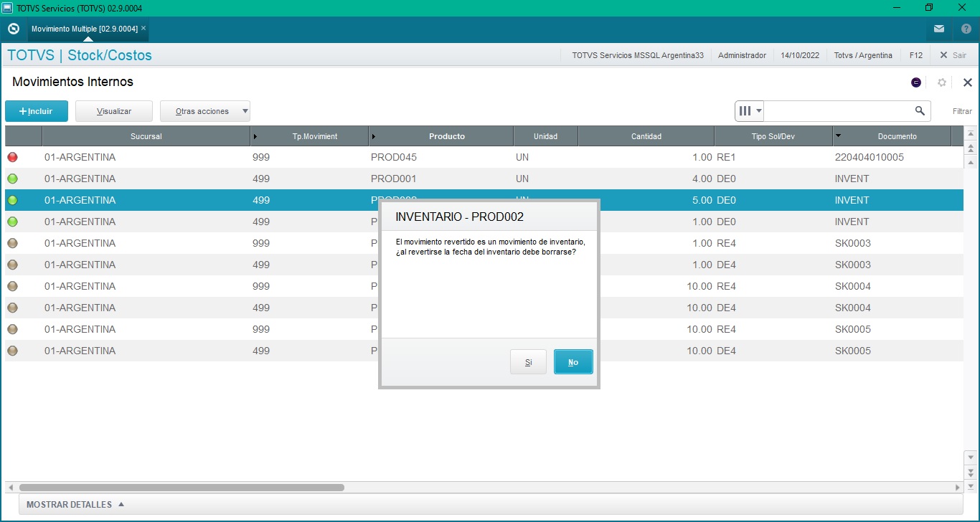
Task: Close the Movimiento Multiple tab with its x
Action: click(x=143, y=29)
